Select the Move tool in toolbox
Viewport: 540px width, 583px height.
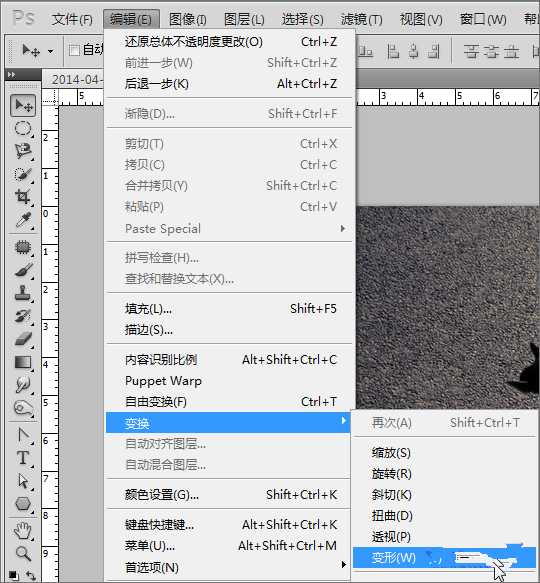(23, 106)
